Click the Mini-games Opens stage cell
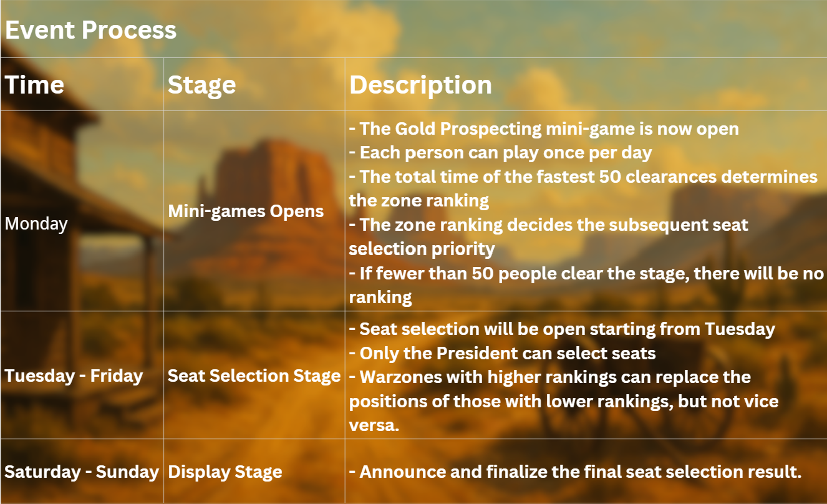This screenshot has height=504, width=827. [x=246, y=211]
